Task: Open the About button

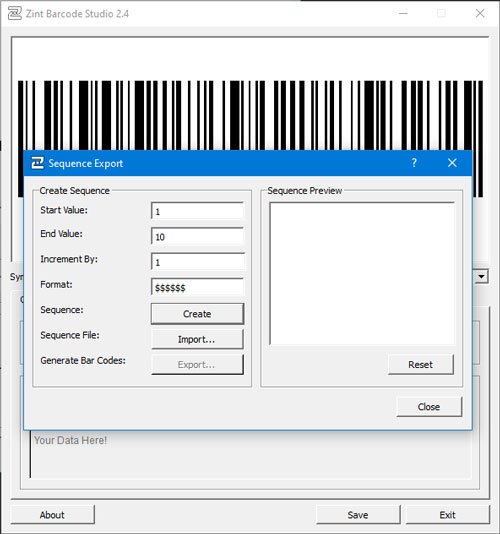Action: [52, 515]
